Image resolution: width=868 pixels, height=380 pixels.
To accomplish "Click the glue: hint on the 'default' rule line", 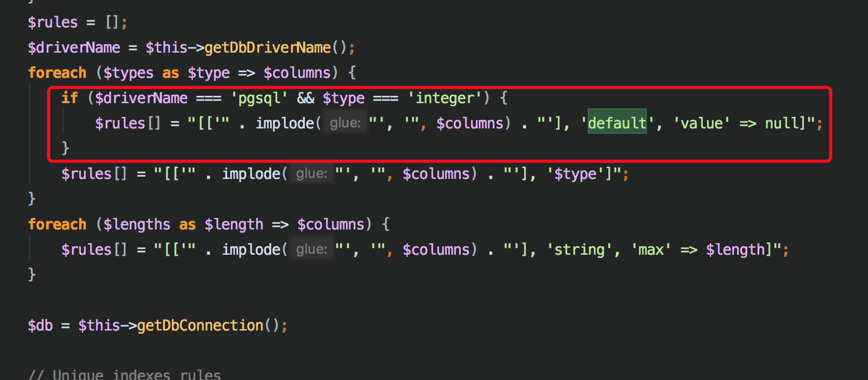I will 345,123.
